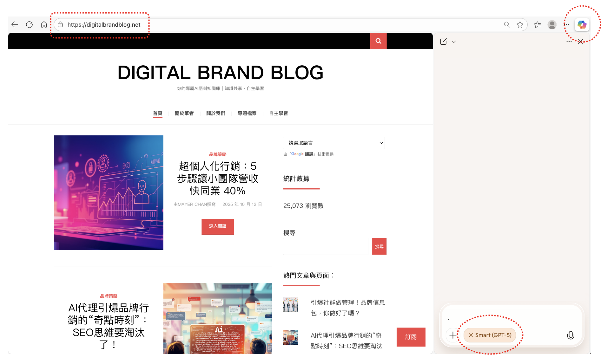Click the red site search icon
607x364 pixels.
pos(378,41)
